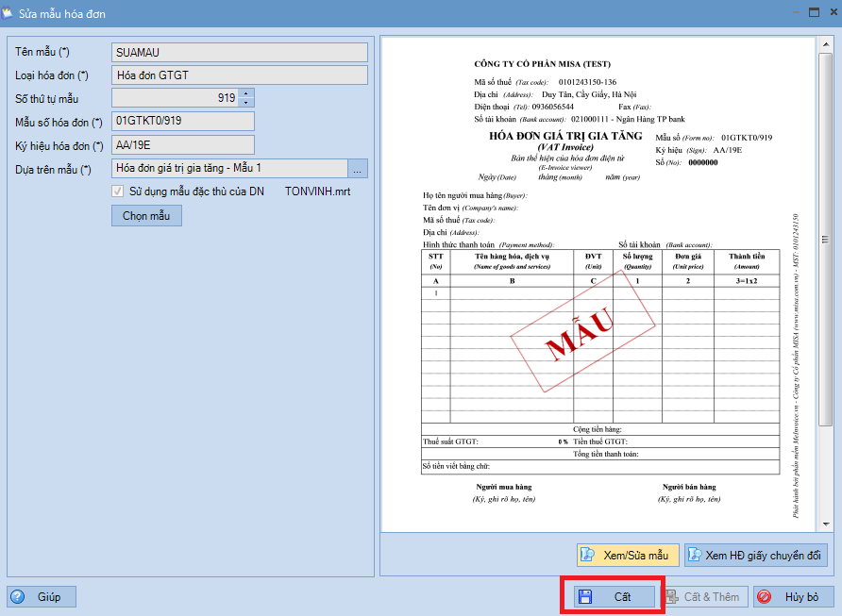Toggle Sử dụng mẫu đặc thù của DN checkbox

click(x=118, y=191)
